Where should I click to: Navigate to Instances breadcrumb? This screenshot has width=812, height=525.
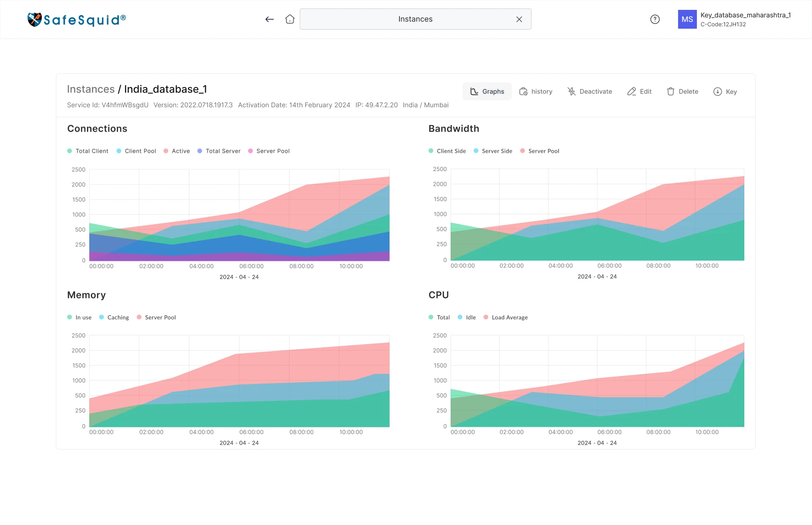coord(91,89)
